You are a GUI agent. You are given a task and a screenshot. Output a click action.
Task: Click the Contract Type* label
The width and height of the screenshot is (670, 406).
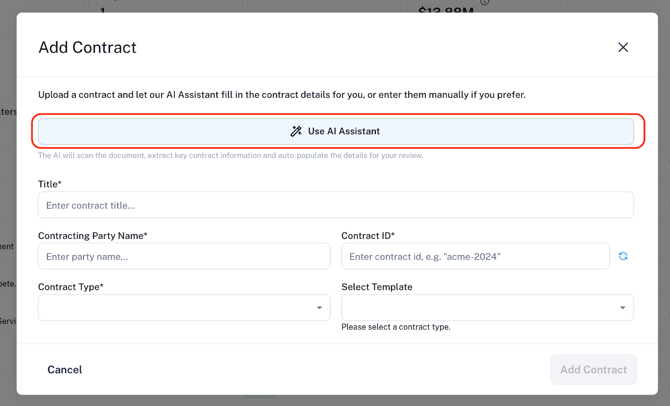pyautogui.click(x=71, y=287)
